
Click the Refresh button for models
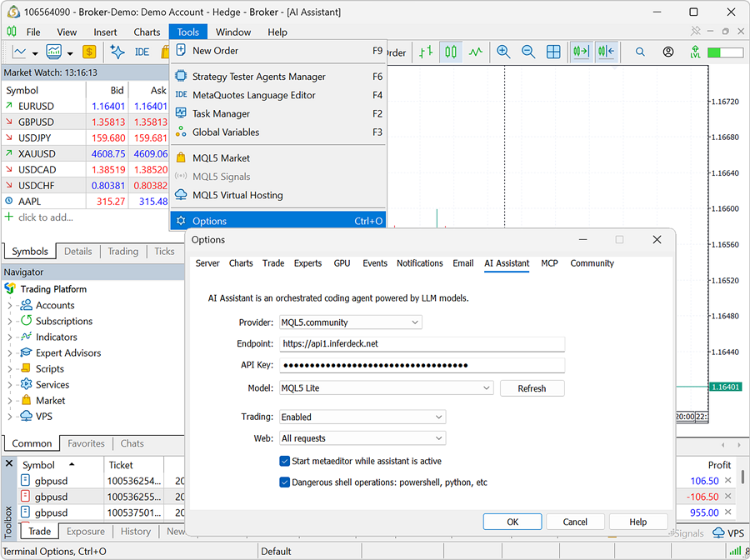point(532,388)
